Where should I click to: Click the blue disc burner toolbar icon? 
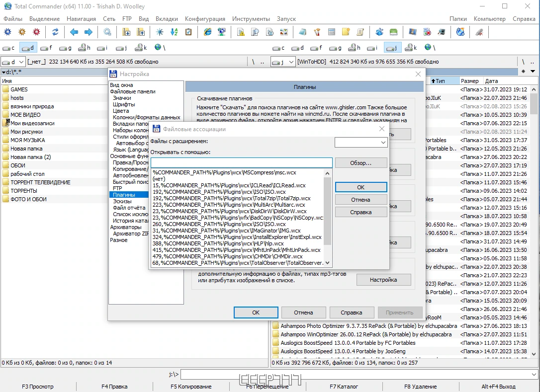click(460, 32)
